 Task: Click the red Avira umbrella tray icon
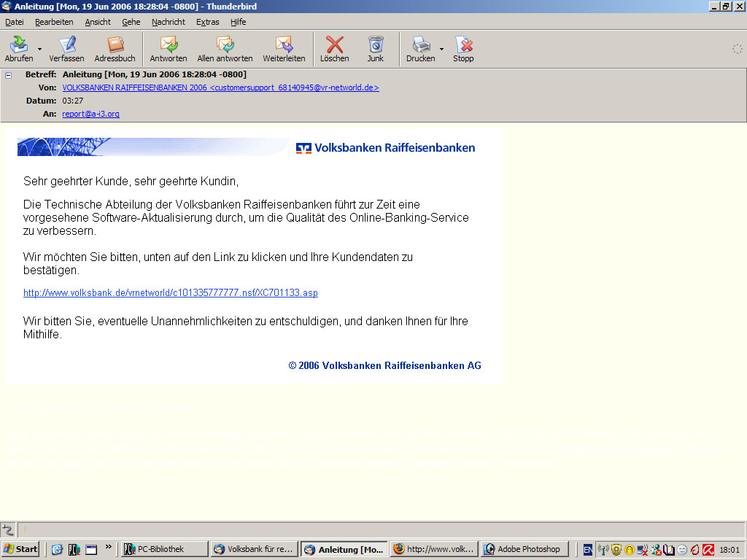708,550
